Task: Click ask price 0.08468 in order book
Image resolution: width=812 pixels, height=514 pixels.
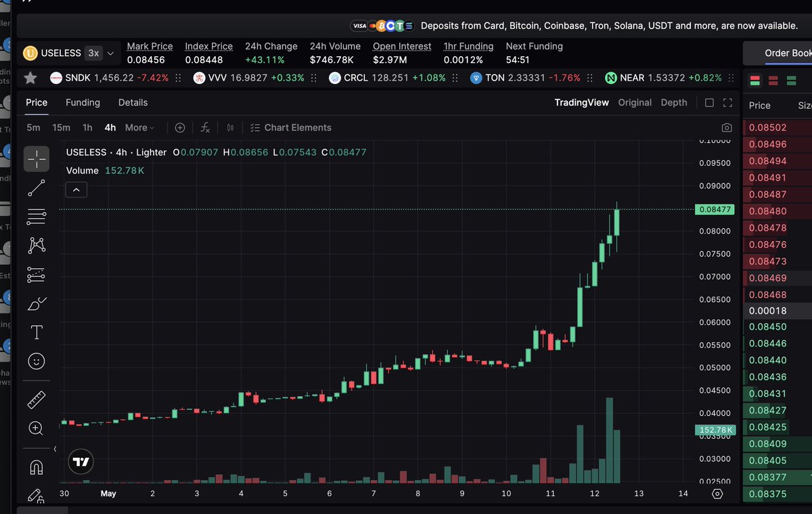Action: coord(767,295)
